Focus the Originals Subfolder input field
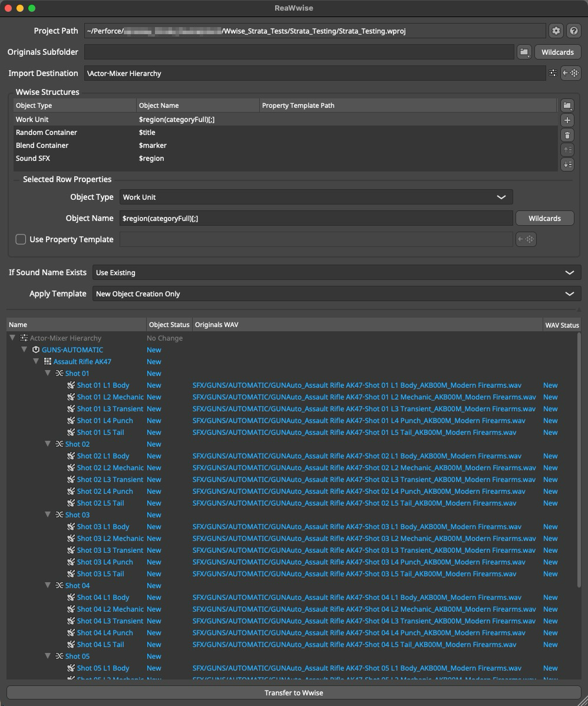 tap(299, 52)
